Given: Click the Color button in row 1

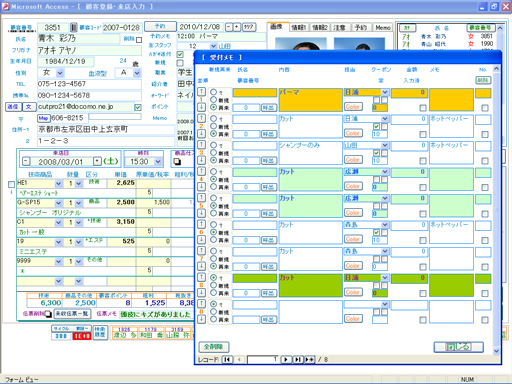Looking at the screenshot, I should [x=353, y=107].
